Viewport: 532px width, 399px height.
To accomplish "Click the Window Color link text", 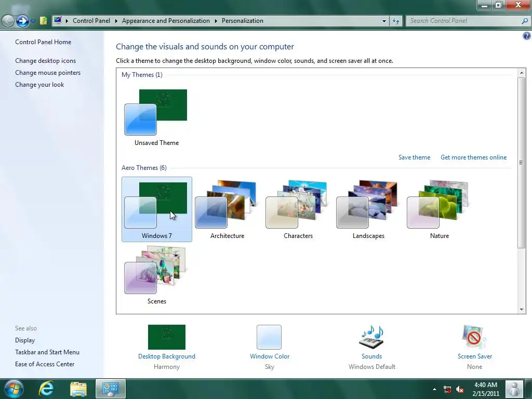I will (x=270, y=356).
